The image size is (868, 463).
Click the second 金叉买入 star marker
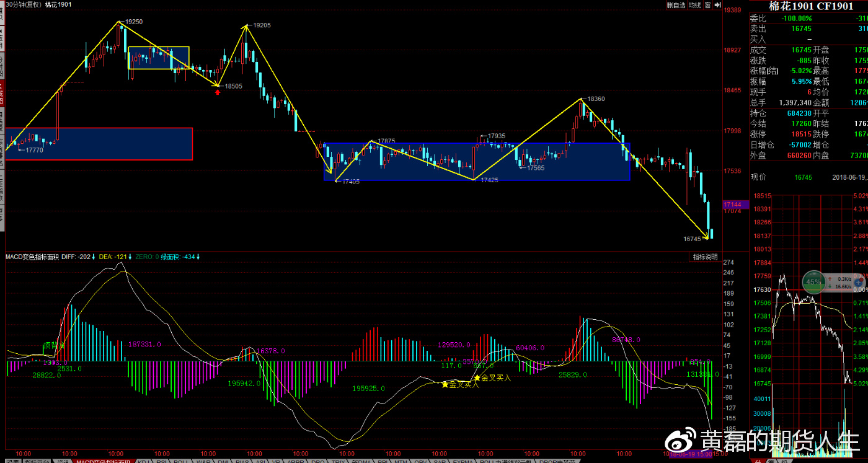[477, 377]
